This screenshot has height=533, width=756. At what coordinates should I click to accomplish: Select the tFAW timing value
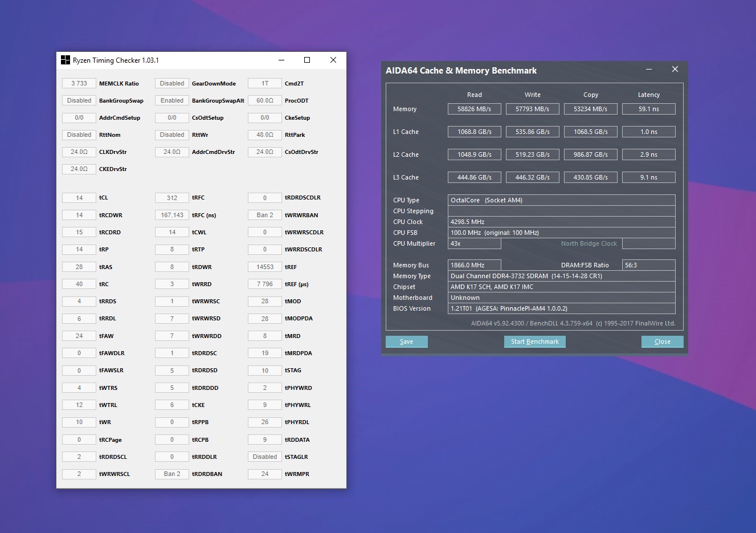pos(79,336)
